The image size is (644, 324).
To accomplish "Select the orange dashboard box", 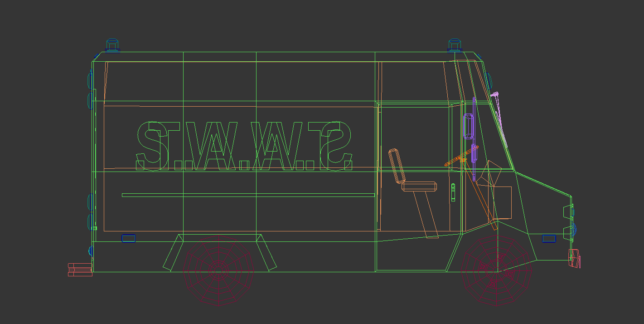I will tap(503, 203).
